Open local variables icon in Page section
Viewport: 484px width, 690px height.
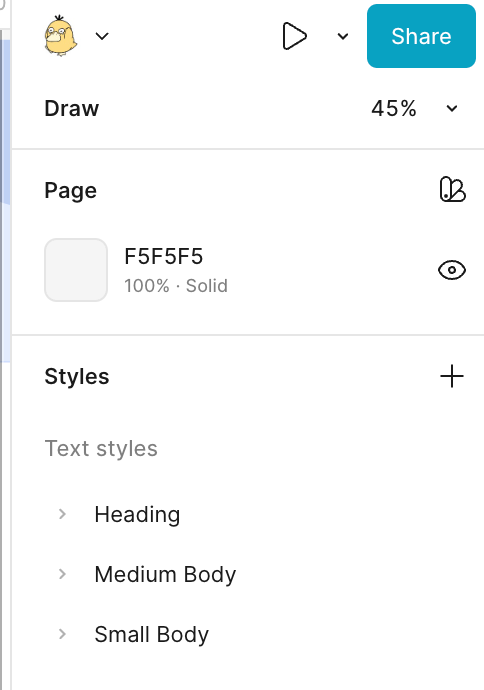452,190
